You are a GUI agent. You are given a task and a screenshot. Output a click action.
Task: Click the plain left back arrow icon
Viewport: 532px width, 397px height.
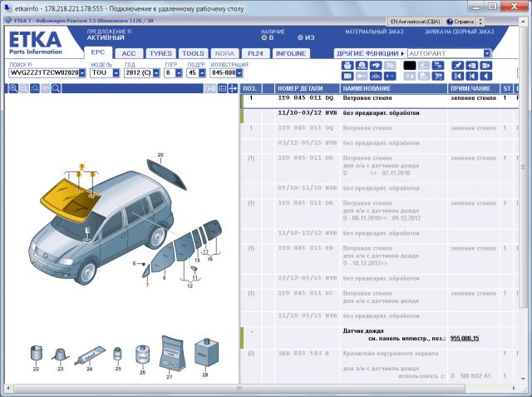click(x=485, y=76)
